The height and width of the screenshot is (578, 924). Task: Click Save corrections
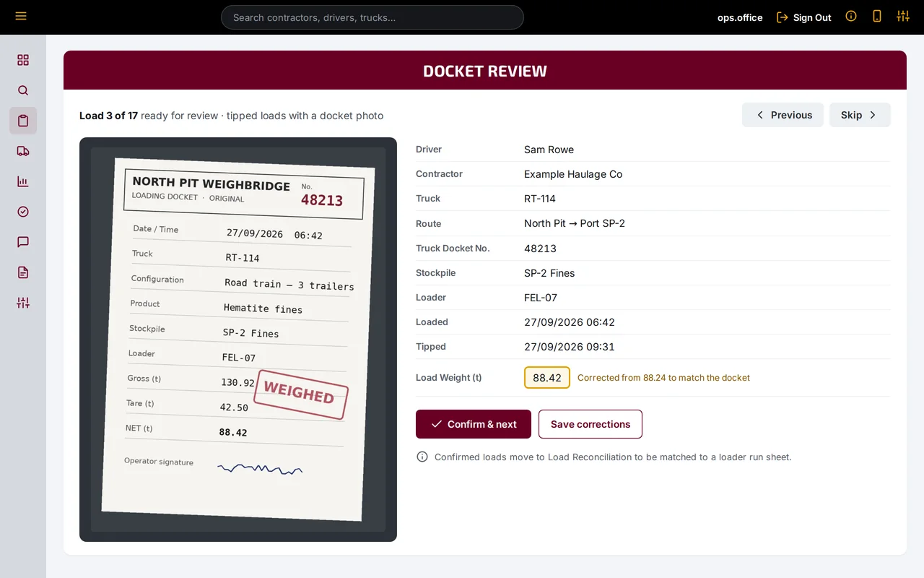pyautogui.click(x=590, y=424)
